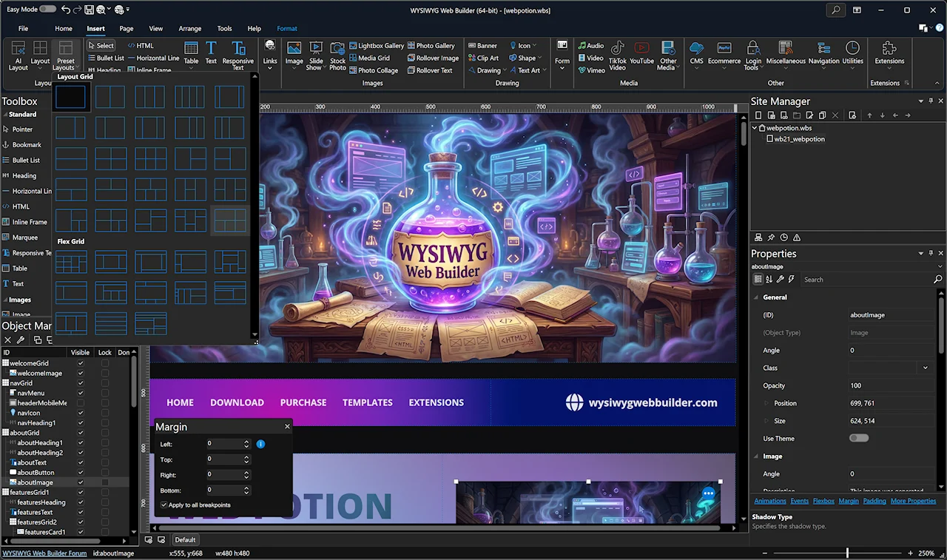Check the Lock box for aboutImage

[105, 482]
